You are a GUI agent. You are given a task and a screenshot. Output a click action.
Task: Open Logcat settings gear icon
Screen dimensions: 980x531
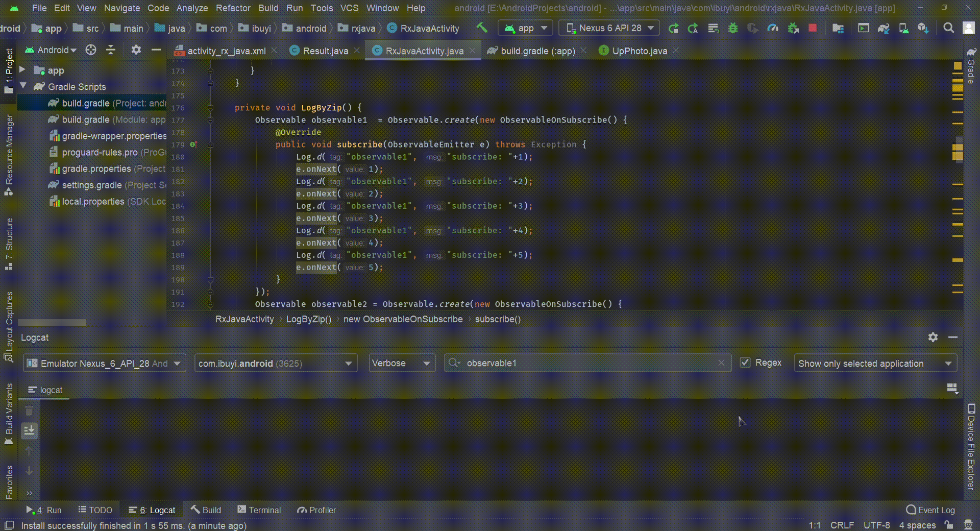(x=933, y=337)
